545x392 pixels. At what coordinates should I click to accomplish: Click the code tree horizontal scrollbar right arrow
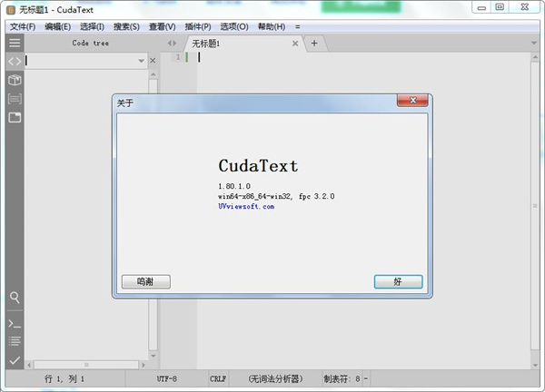tap(144, 365)
